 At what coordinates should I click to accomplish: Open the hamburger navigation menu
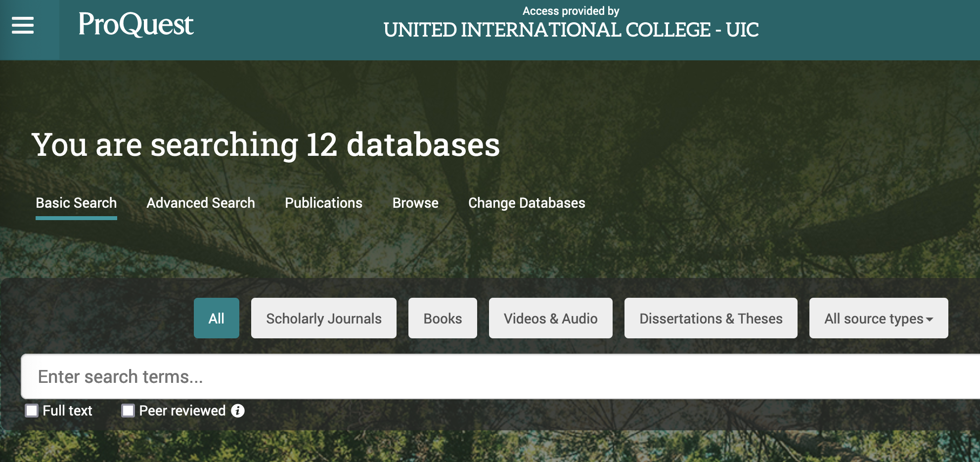(x=23, y=25)
